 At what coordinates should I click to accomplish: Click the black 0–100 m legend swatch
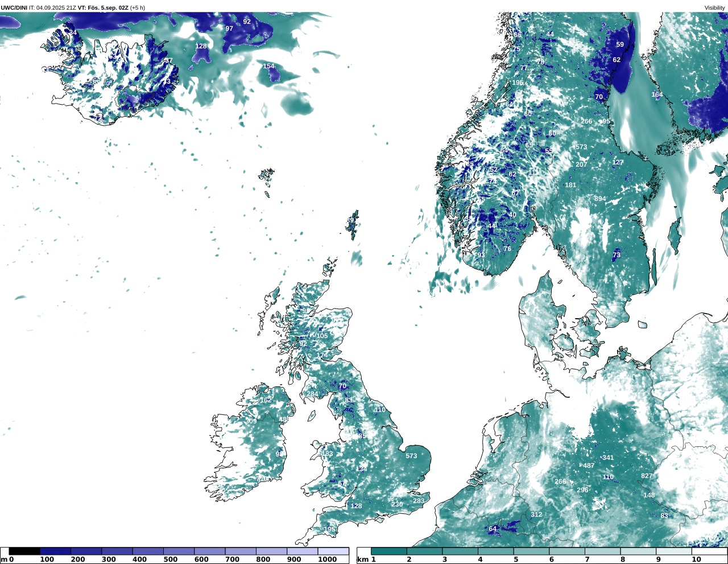[24, 551]
